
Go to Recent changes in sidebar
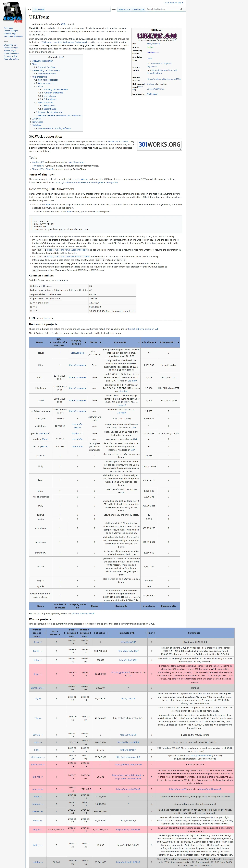point(11,31)
